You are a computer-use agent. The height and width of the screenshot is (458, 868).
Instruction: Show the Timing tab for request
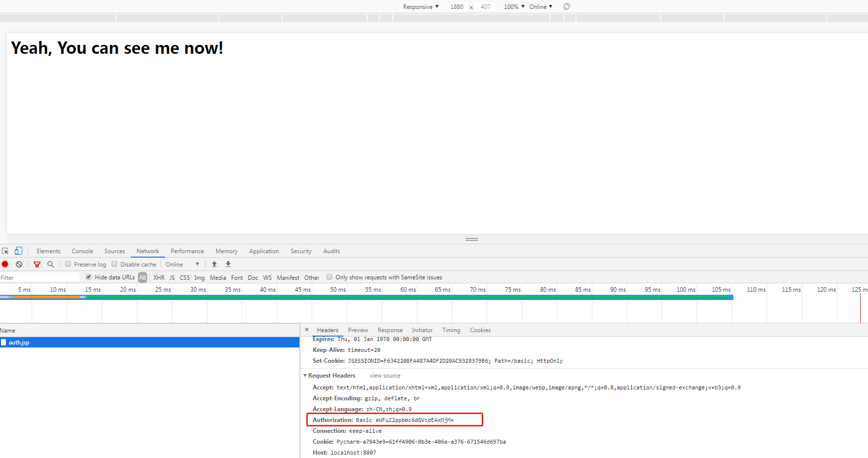point(451,330)
